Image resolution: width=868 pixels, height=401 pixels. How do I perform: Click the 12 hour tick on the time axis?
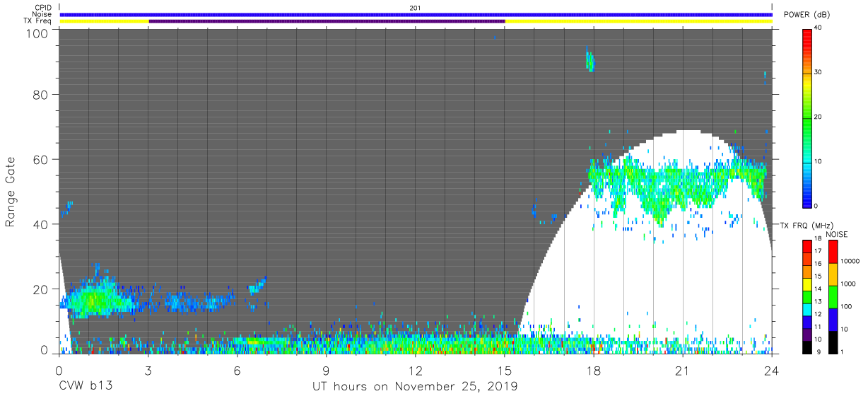coord(415,370)
